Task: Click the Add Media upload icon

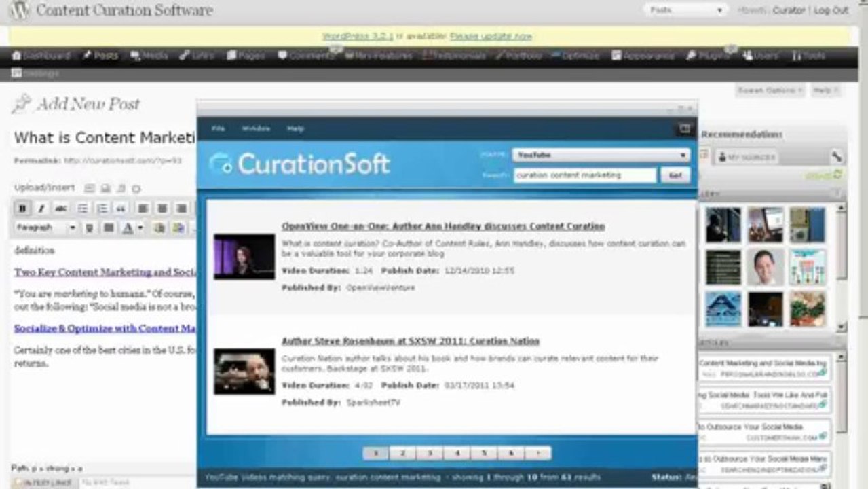Action: pos(136,188)
